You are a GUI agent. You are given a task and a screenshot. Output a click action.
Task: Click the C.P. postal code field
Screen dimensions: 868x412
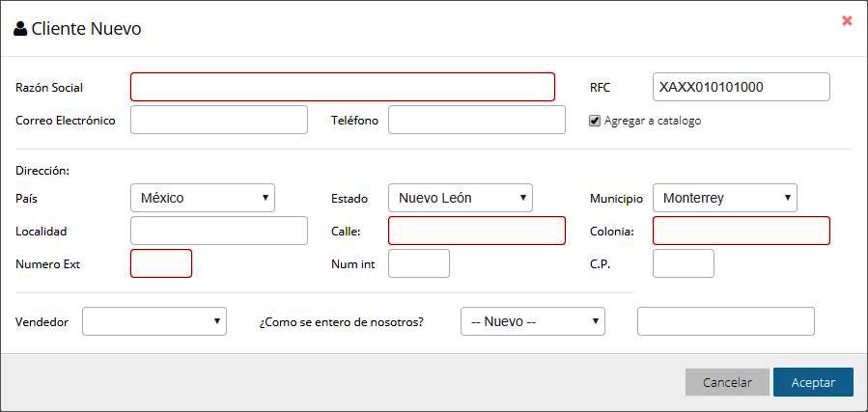point(684,263)
